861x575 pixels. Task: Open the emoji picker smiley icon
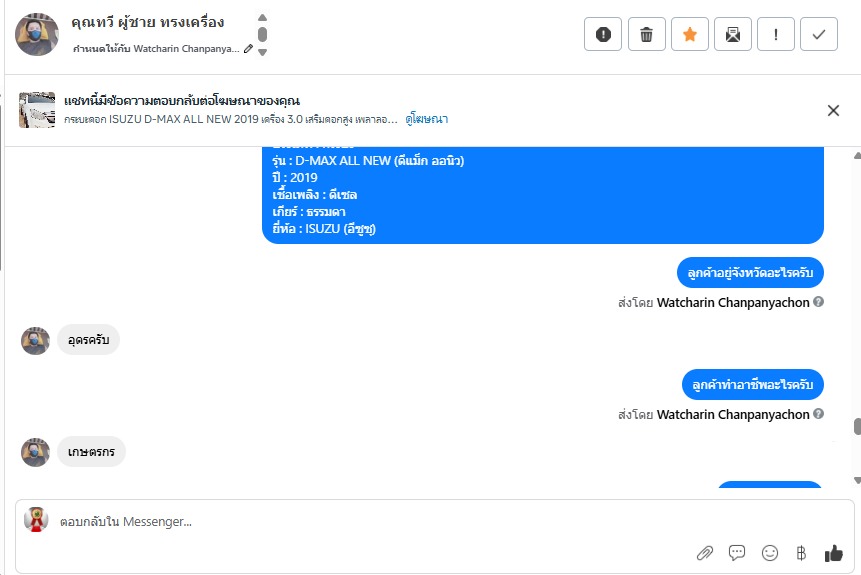tap(769, 553)
